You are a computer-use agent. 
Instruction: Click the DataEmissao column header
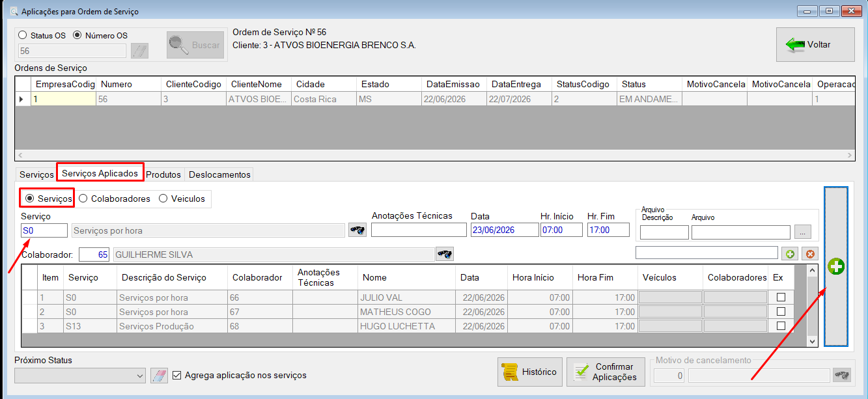[454, 84]
